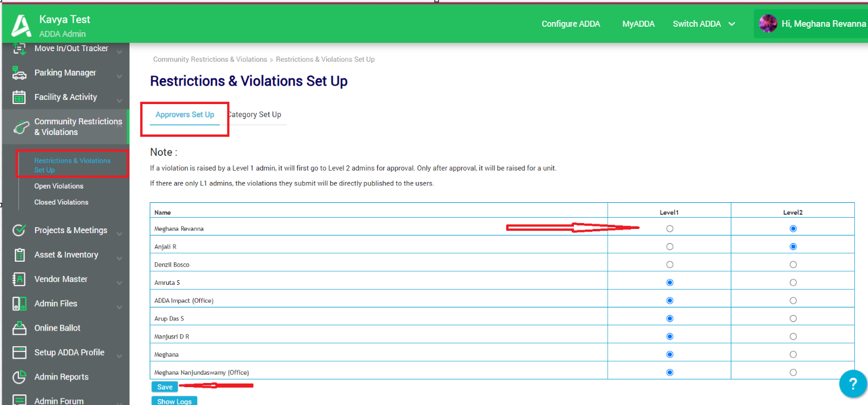
Task: Expand the Asset & Inventory menu arrow
Action: coord(119,258)
